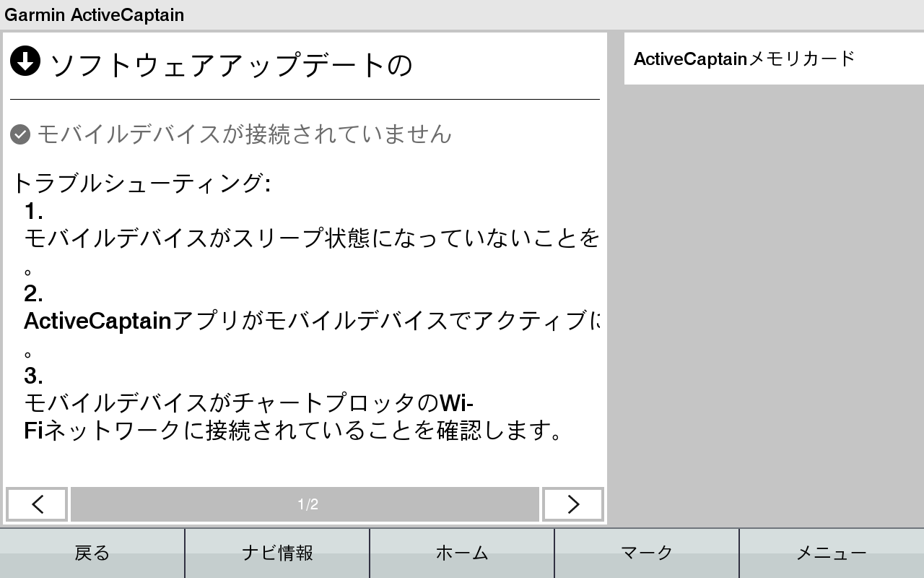Click the software update download arrow icon
The width and height of the screenshot is (924, 578).
click(25, 61)
